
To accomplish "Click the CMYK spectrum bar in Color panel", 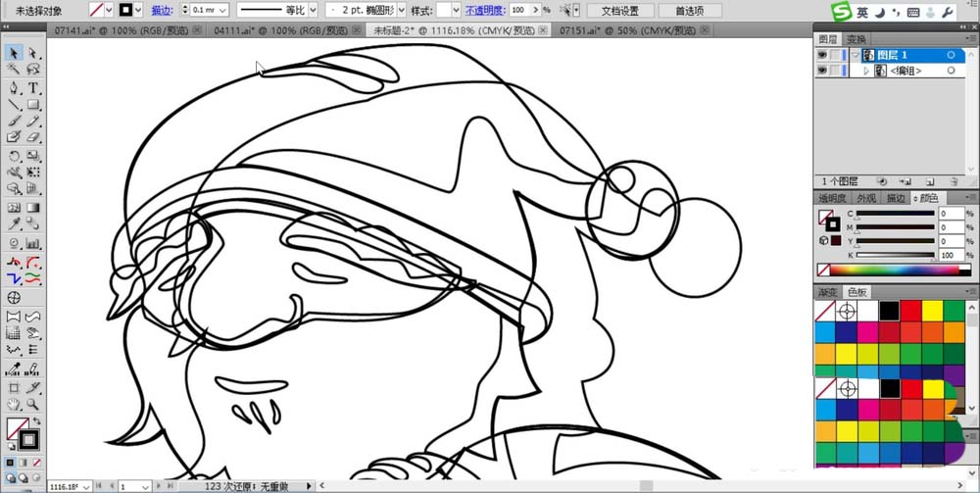I will pos(895,271).
